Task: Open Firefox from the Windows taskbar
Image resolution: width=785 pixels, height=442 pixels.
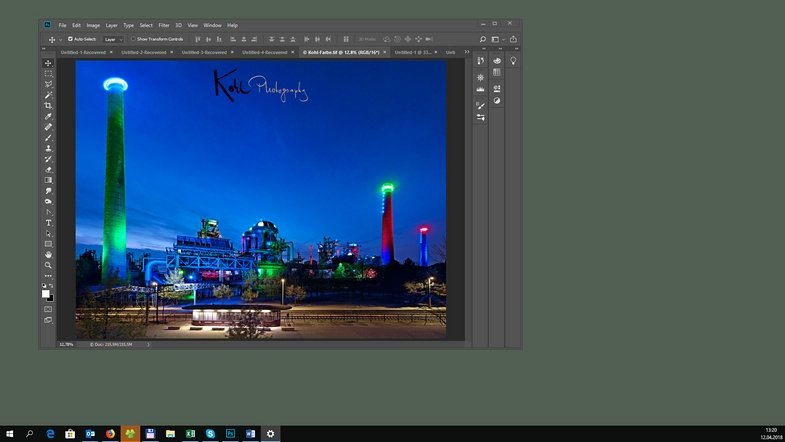Action: (x=110, y=433)
